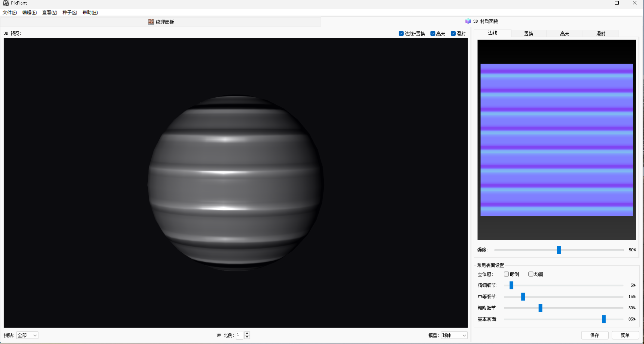This screenshot has height=344, width=644.
Task: Open the 拼贴 全部 dropdown
Action: tap(27, 335)
